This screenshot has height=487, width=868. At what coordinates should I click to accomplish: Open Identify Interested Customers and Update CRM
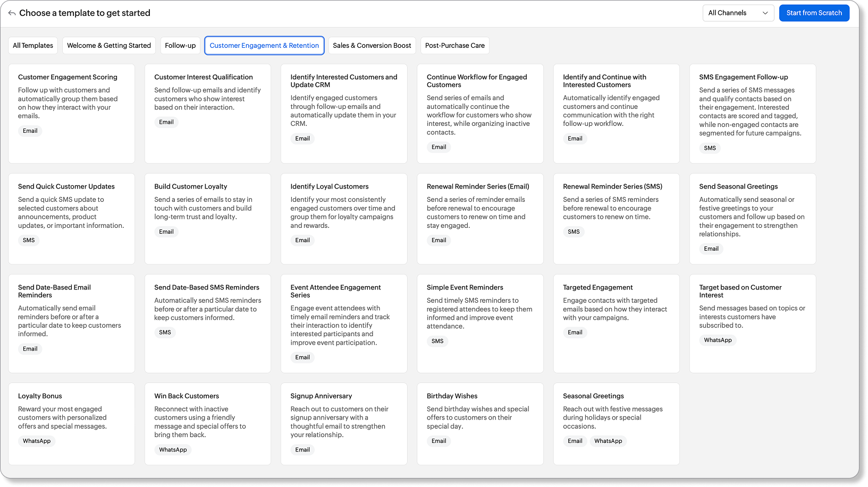coord(344,114)
